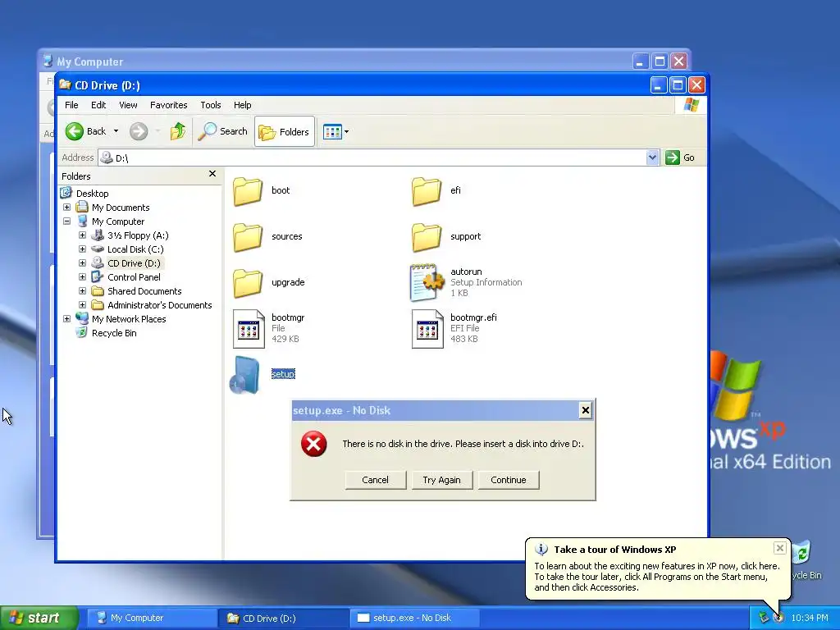
Task: Click the Back arrow icon in toolbar
Action: [x=75, y=131]
